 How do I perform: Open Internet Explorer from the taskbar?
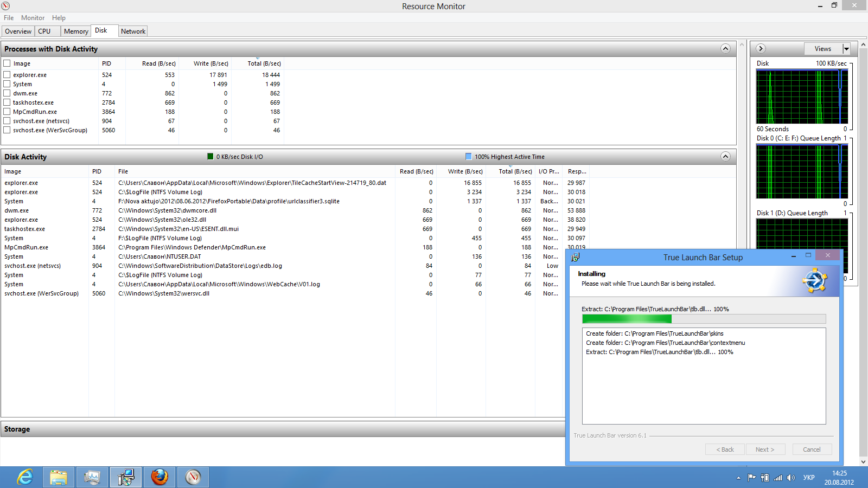pyautogui.click(x=25, y=477)
